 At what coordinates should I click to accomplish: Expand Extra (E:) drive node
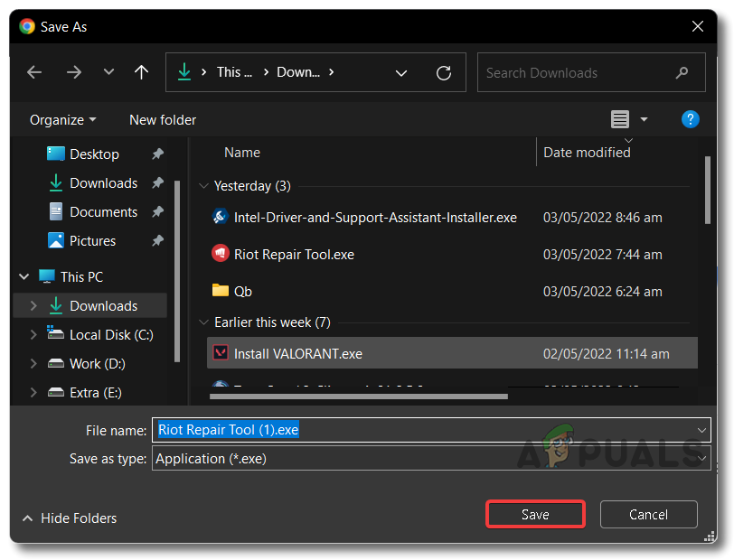(33, 393)
